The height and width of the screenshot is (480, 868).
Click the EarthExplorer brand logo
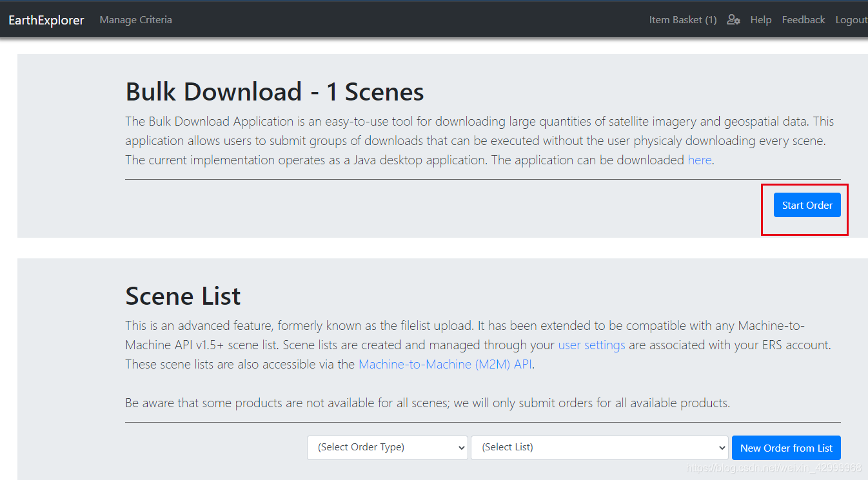[x=46, y=20]
